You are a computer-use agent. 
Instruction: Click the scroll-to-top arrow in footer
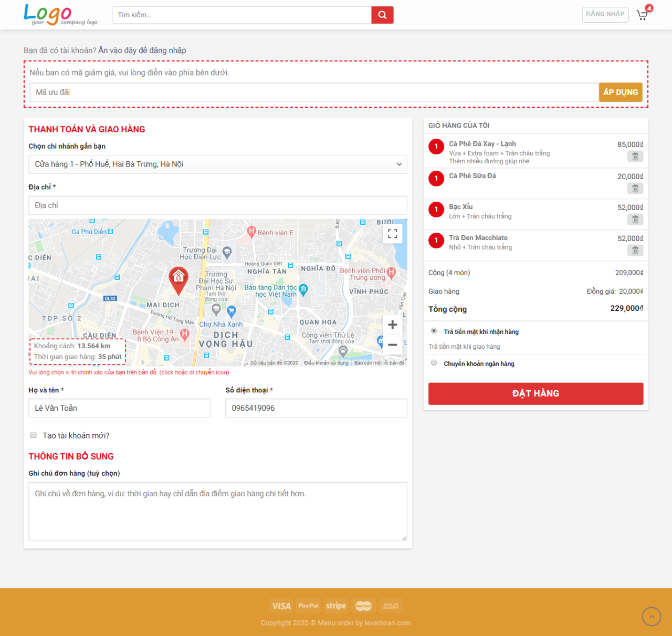coord(651,617)
